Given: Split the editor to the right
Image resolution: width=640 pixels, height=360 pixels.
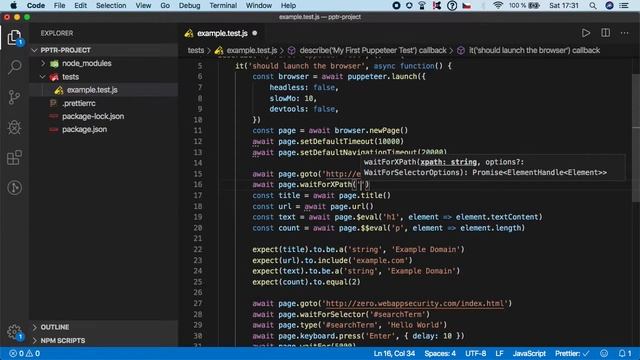Looking at the screenshot, I should tap(606, 33).
